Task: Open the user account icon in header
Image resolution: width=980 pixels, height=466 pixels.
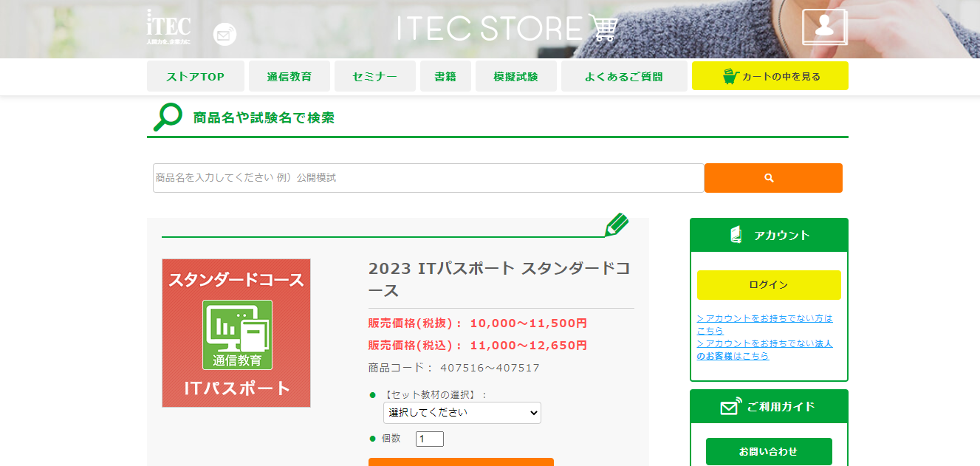Action: coord(824,27)
